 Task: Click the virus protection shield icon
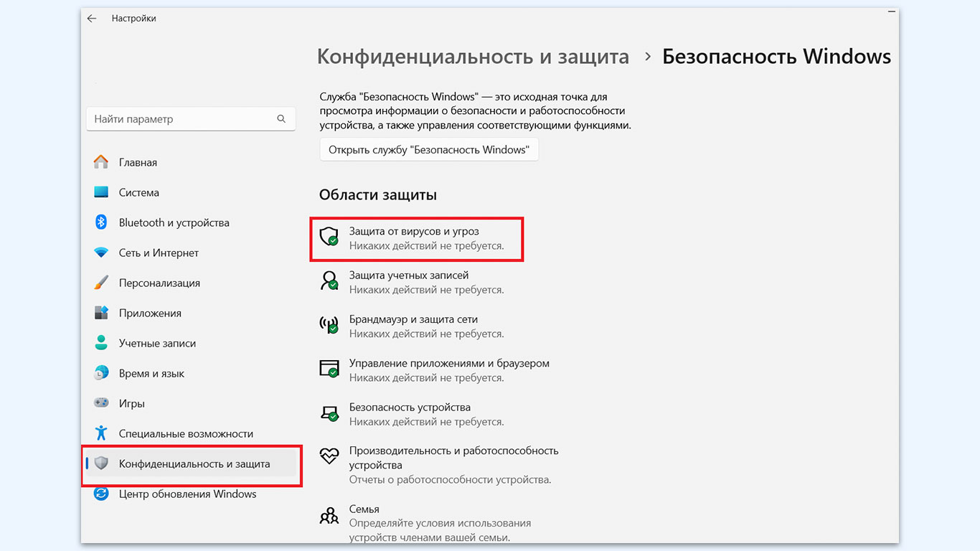click(329, 235)
